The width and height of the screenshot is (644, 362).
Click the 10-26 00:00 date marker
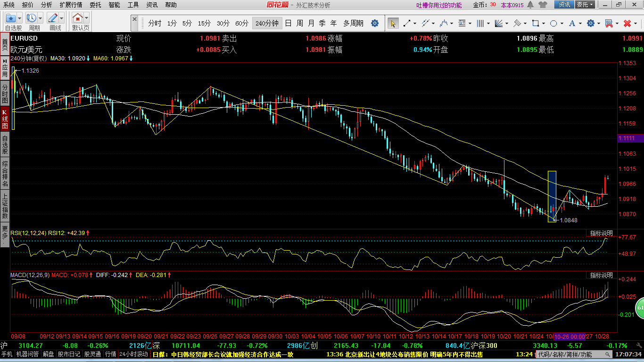(570, 337)
